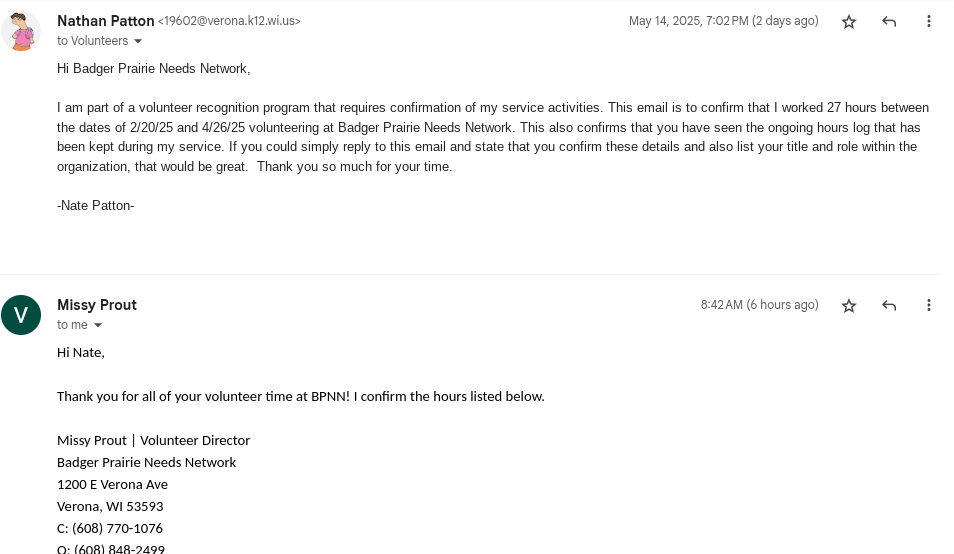Click Nathan's volunteer hours confirmation paragraph
Viewport: 954px width, 554px height.
pos(492,137)
